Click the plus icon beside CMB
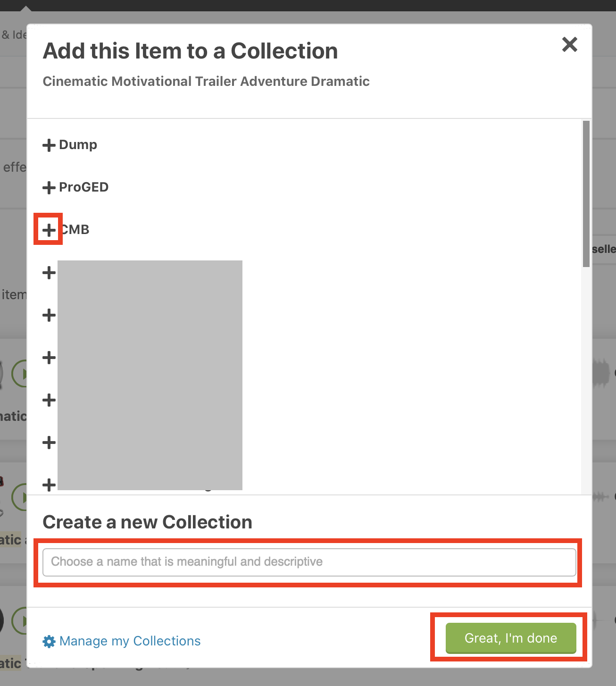The image size is (616, 686). click(49, 230)
